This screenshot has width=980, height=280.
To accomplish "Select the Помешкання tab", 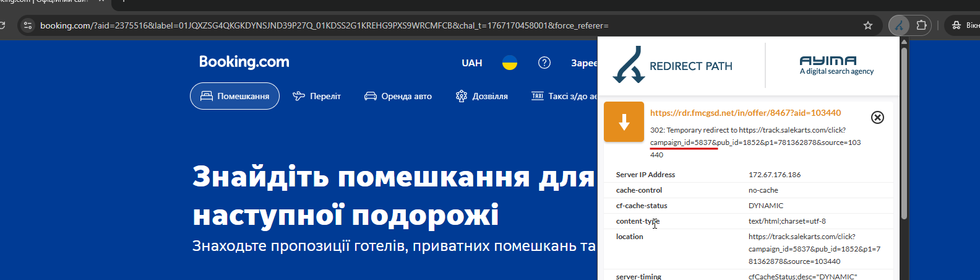I will point(234,96).
